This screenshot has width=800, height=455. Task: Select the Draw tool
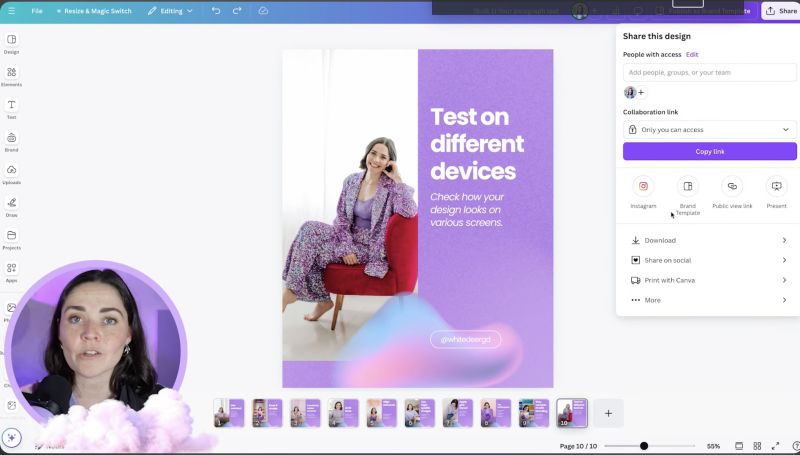[x=11, y=207]
